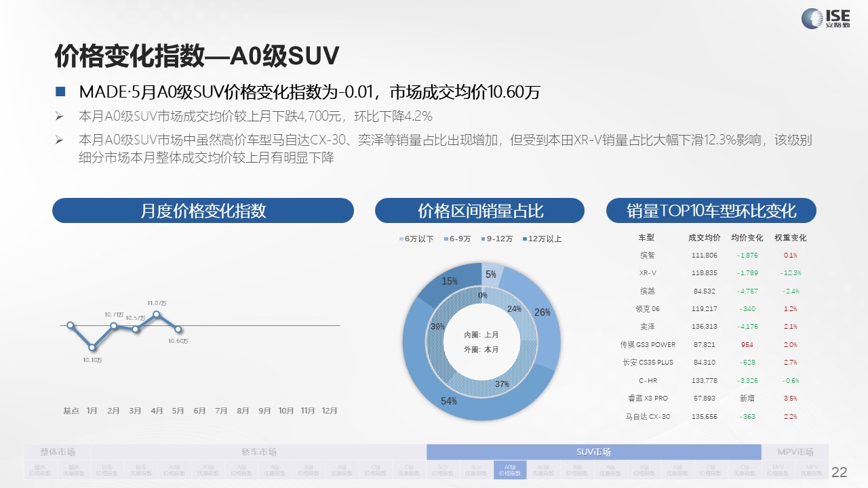Click the 马自达 CX-30 row model name
Viewport: 868px width, 488px height.
click(x=648, y=416)
